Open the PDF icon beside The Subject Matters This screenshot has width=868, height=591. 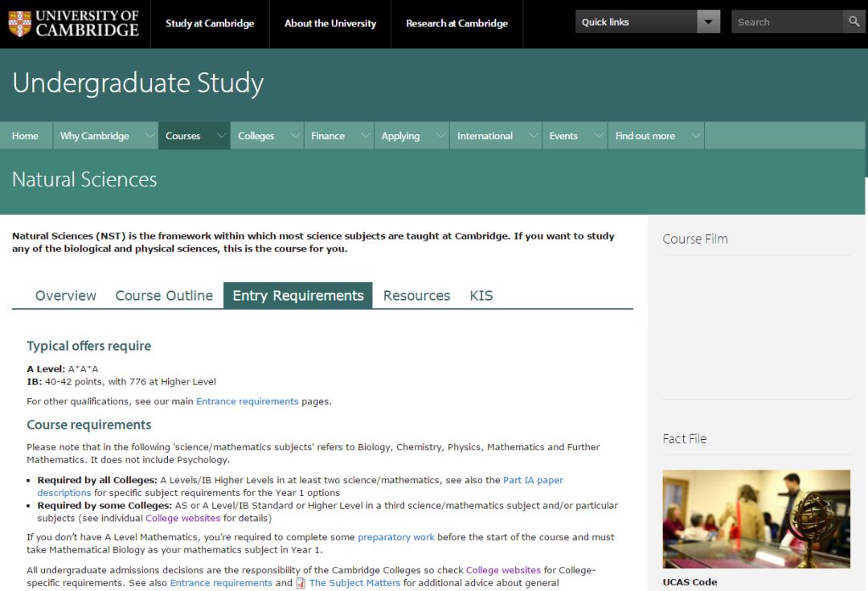point(301,583)
